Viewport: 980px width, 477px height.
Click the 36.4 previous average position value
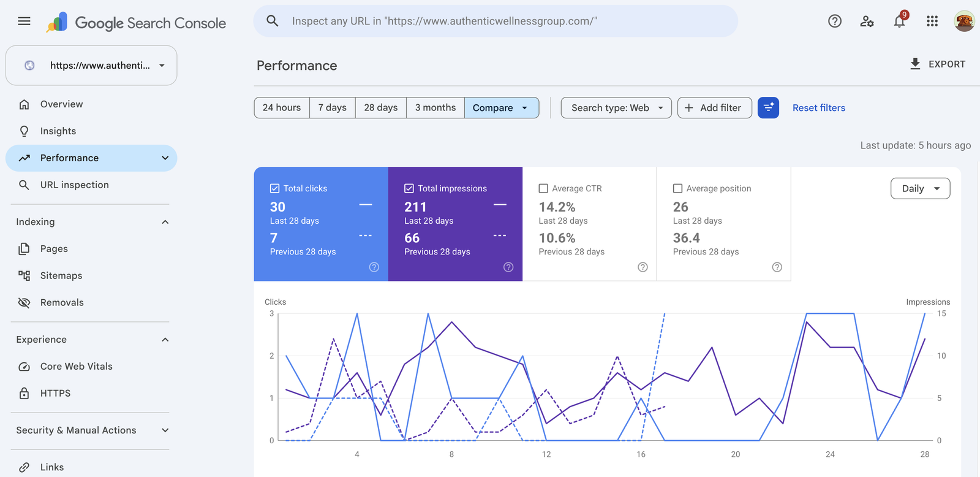pos(687,238)
